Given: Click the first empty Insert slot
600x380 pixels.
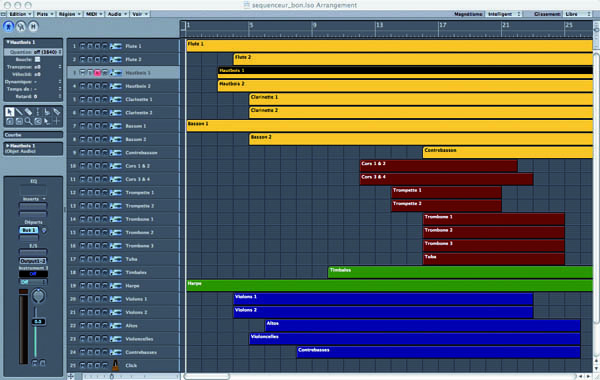Looking at the screenshot, I should coord(33,206).
